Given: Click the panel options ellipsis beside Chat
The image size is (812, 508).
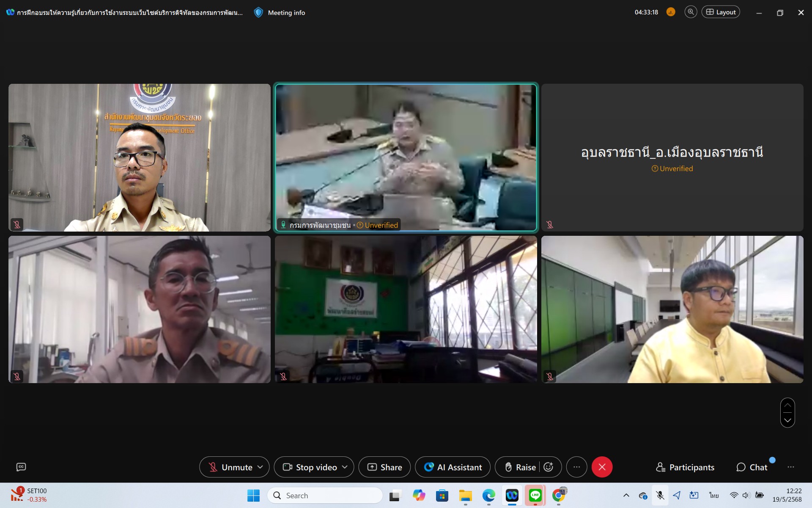Looking at the screenshot, I should point(790,467).
